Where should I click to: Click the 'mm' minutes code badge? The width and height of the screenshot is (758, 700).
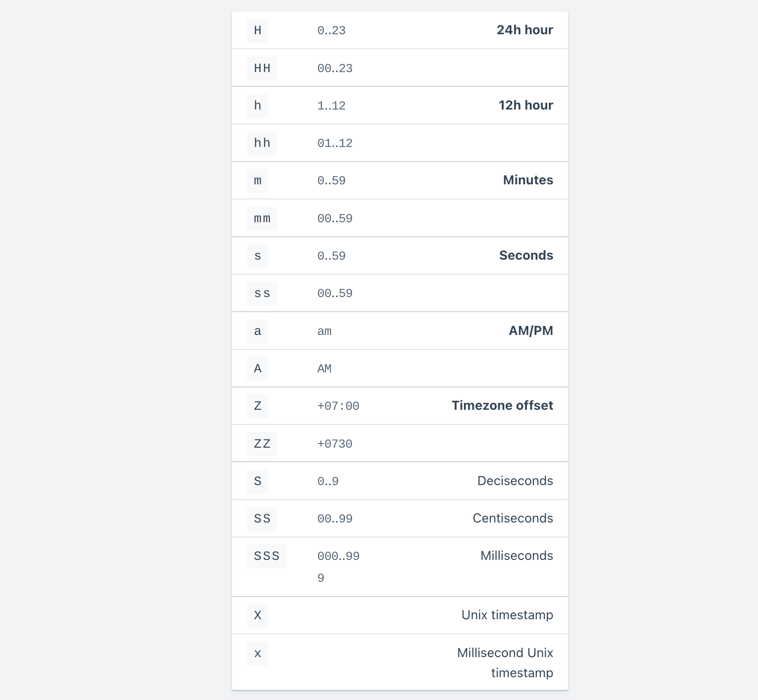click(x=262, y=219)
